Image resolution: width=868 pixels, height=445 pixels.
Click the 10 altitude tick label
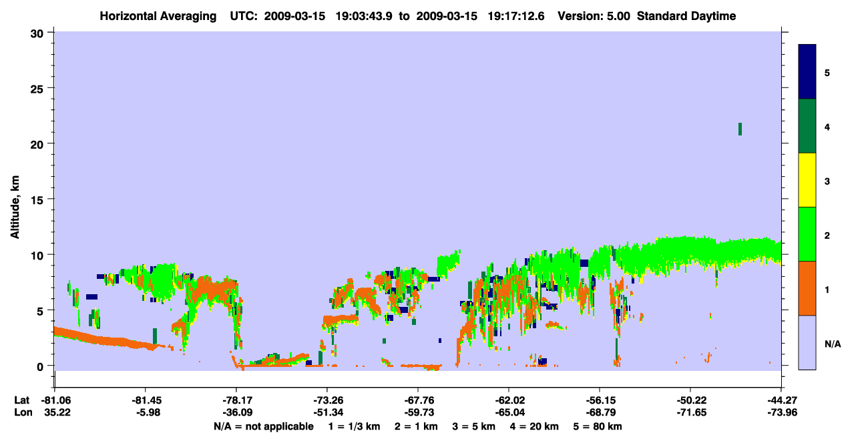click(39, 255)
